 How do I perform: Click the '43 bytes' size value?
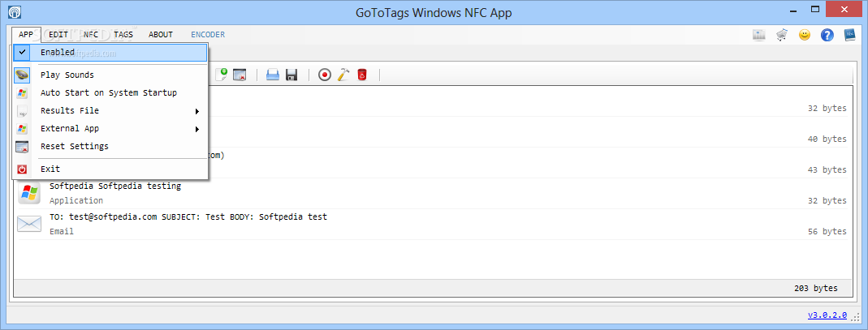coord(827,169)
